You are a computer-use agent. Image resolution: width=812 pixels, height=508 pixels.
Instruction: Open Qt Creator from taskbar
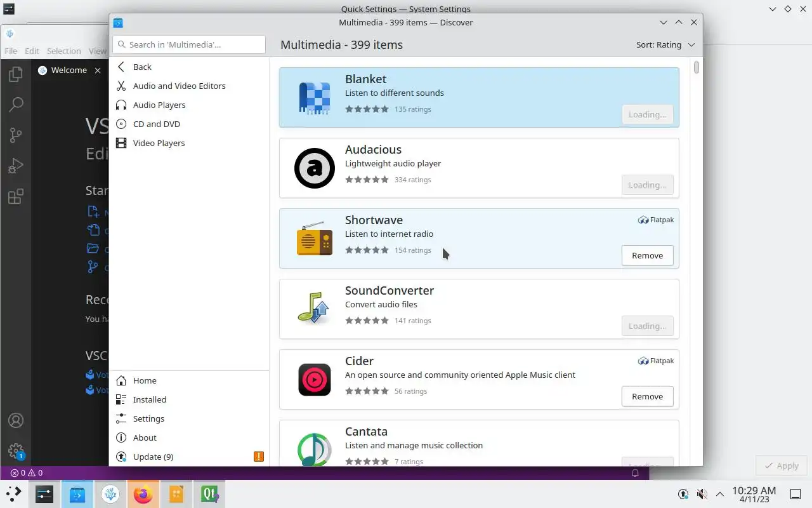point(209,494)
